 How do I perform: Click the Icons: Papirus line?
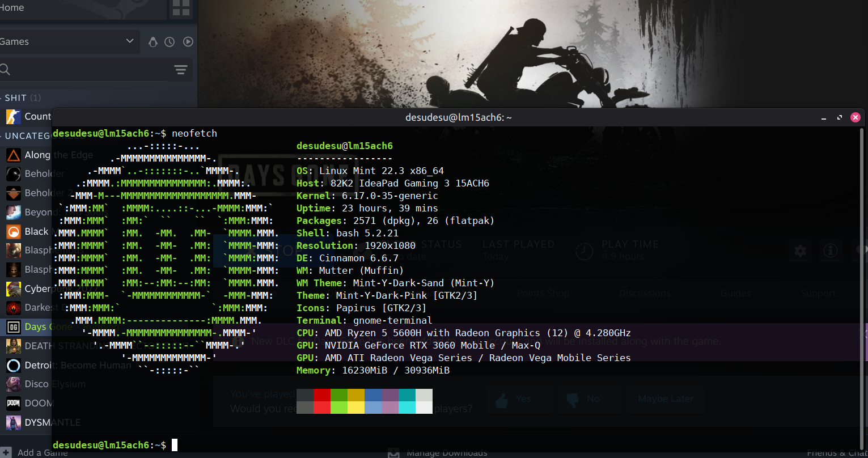362,308
